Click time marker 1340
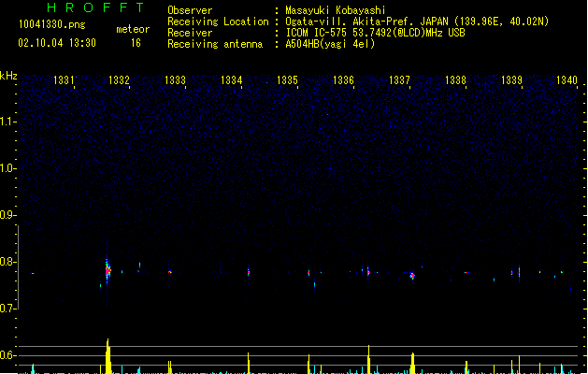 567,80
